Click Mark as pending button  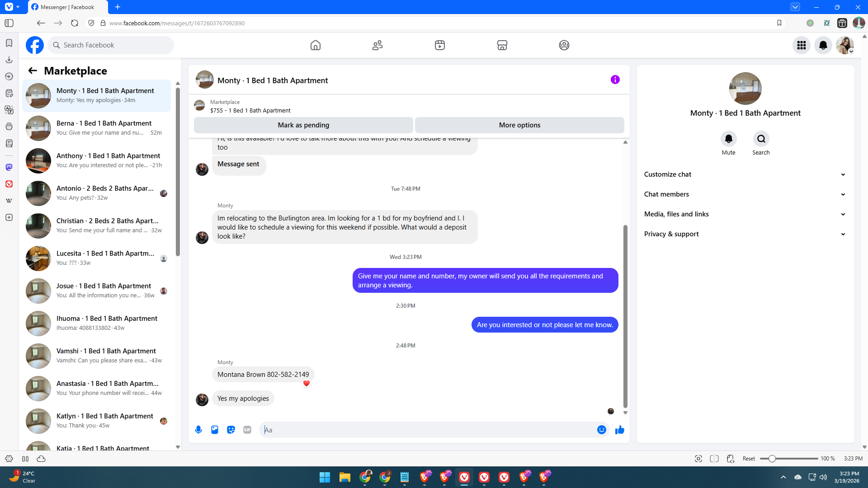(303, 125)
